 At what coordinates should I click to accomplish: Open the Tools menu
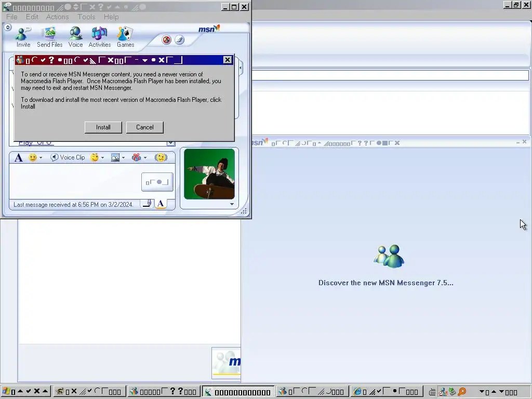click(86, 17)
